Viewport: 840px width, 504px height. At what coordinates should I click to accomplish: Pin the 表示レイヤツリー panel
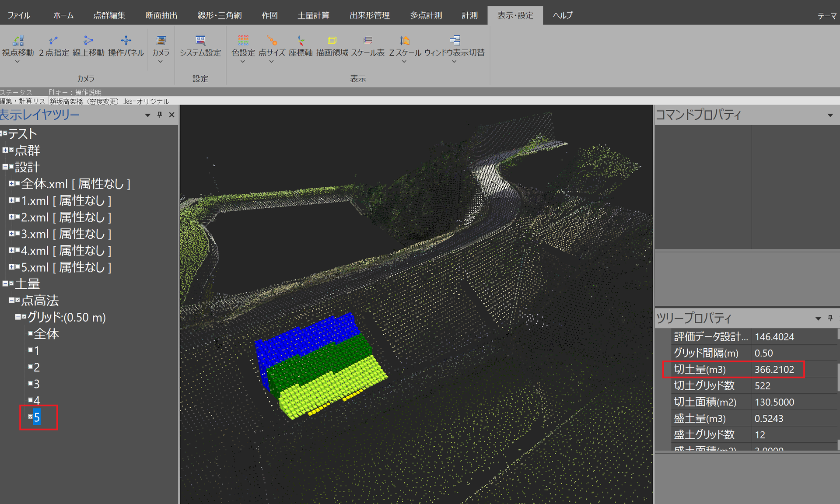point(160,115)
